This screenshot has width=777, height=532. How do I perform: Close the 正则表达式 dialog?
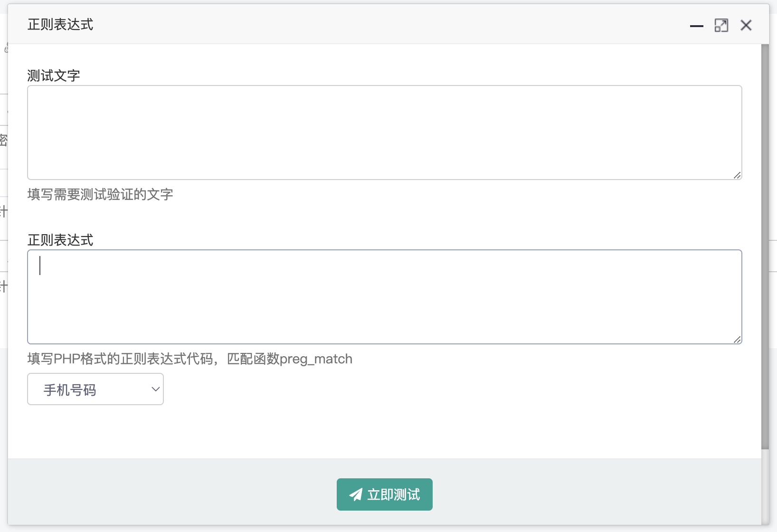[746, 25]
